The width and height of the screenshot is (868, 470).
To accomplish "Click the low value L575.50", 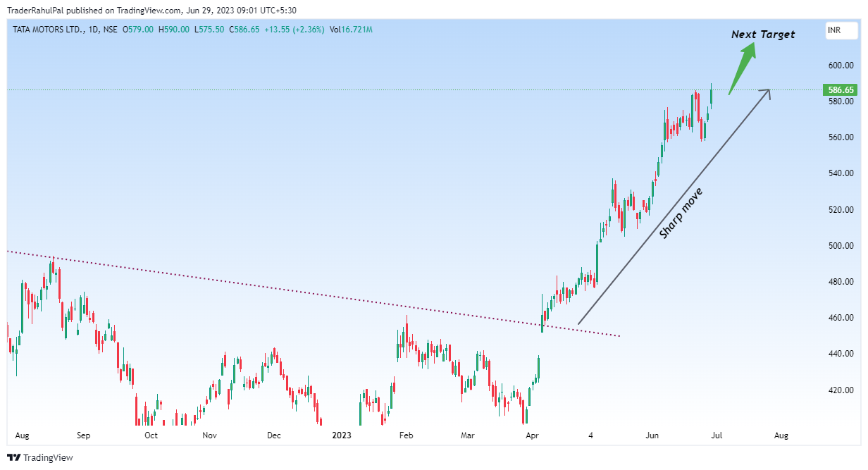I will pyautogui.click(x=209, y=30).
